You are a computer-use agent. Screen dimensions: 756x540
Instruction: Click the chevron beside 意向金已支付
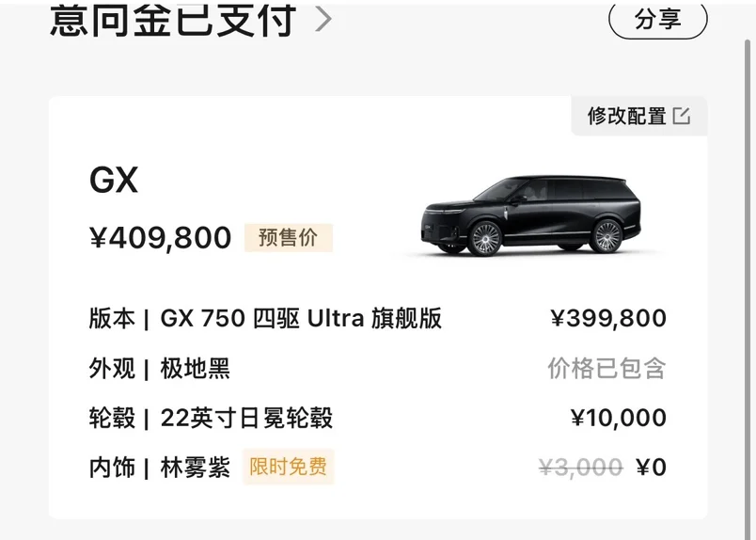click(323, 19)
